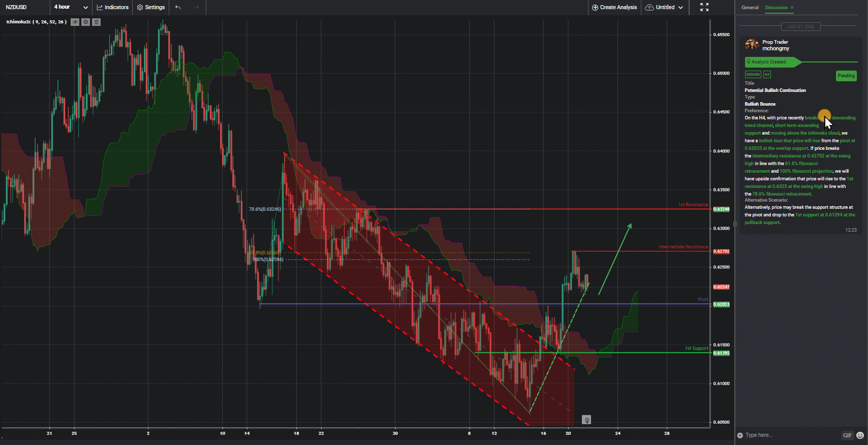Expand the 4 hour timeframe dropdown
Image resolution: width=868 pixels, height=445 pixels.
pyautogui.click(x=71, y=7)
